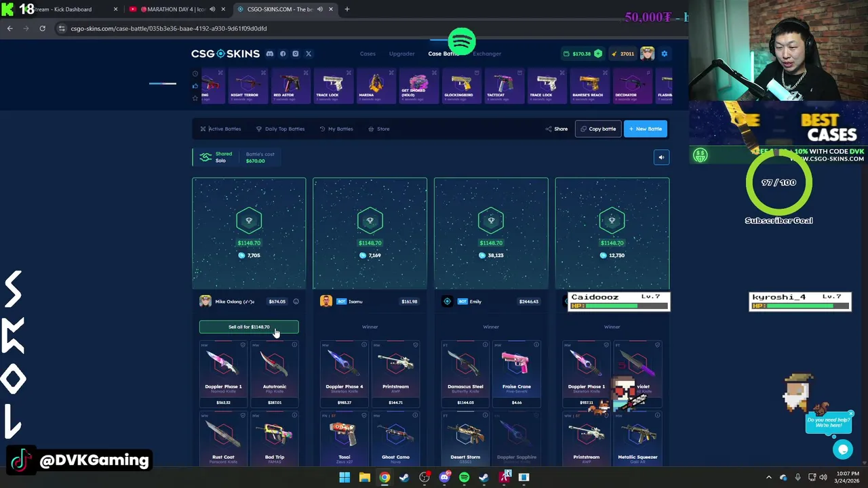Viewport: 868px width, 488px height.
Task: Click shield icon on Printstream AWP card
Action: [415, 345]
